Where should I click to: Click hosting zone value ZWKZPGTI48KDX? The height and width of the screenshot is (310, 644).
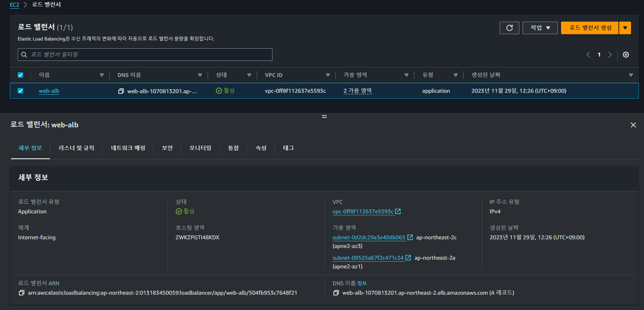click(197, 237)
